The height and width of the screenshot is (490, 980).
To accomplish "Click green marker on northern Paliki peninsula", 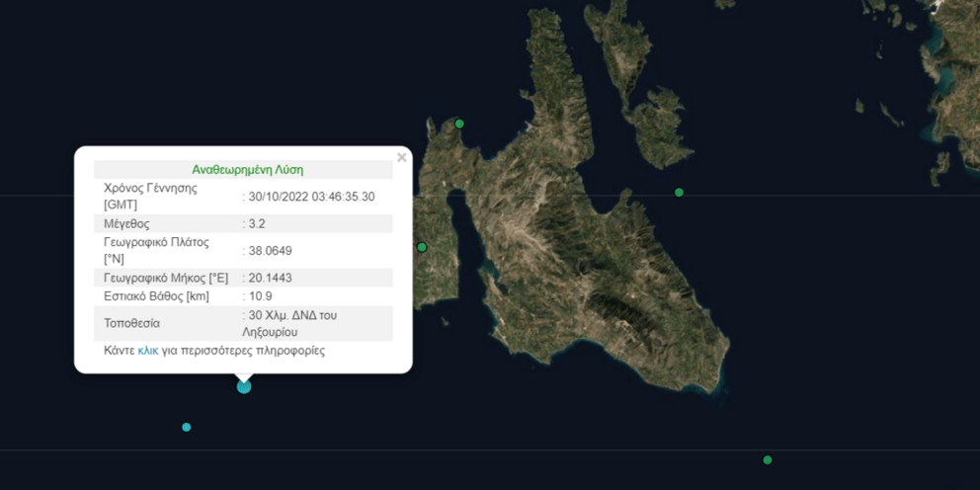I will pyautogui.click(x=459, y=123).
